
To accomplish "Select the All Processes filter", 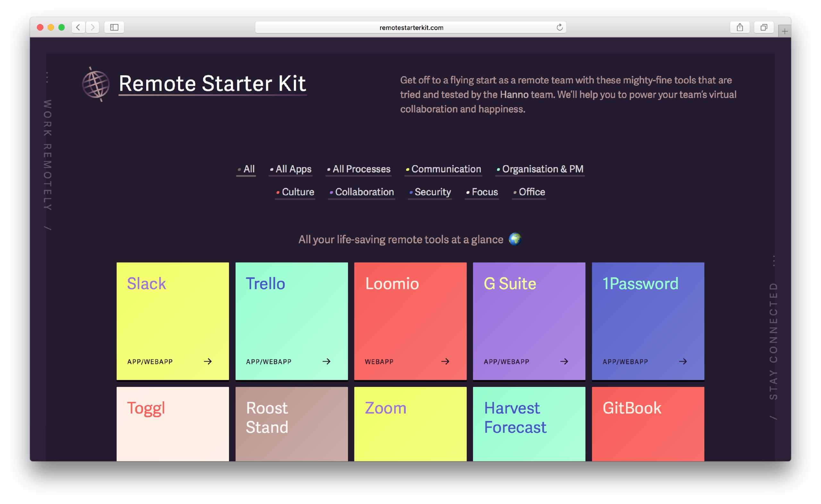I will point(358,169).
